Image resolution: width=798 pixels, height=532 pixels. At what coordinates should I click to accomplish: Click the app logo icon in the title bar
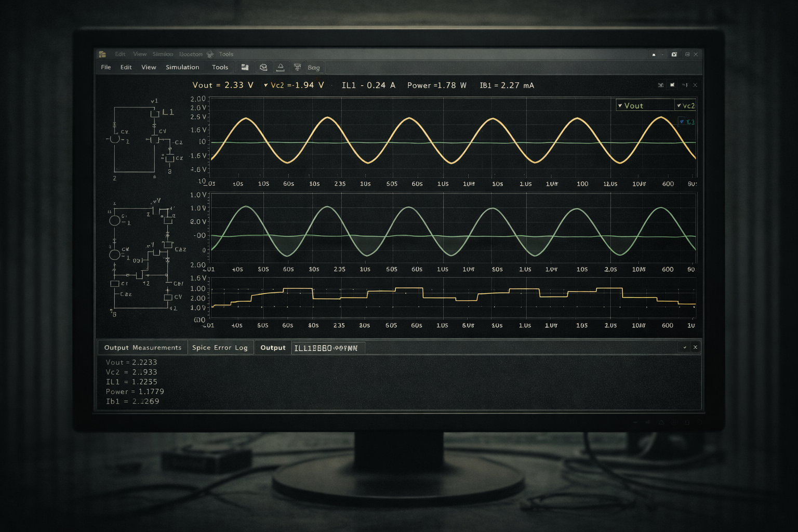pyautogui.click(x=102, y=54)
